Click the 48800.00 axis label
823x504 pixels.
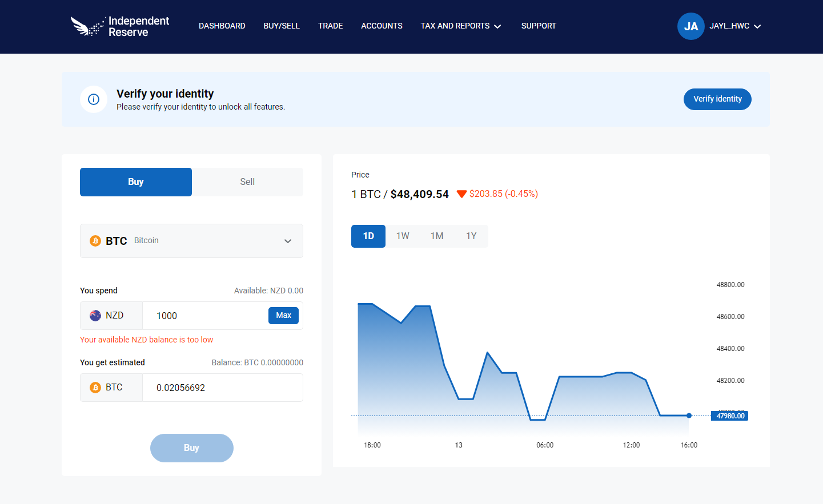click(x=730, y=285)
